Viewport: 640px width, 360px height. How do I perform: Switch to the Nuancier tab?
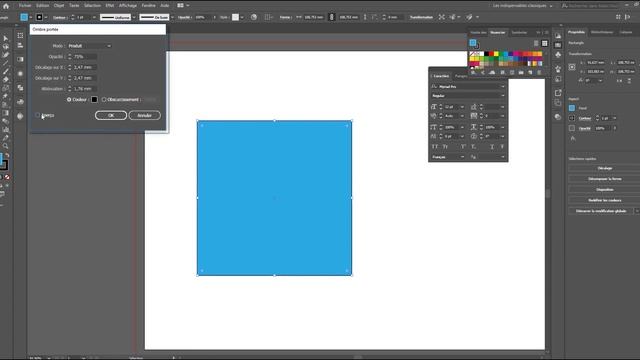click(x=498, y=33)
